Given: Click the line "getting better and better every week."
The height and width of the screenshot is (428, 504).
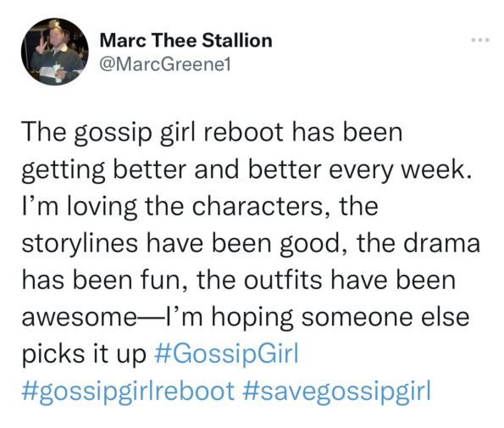Looking at the screenshot, I should (248, 170).
